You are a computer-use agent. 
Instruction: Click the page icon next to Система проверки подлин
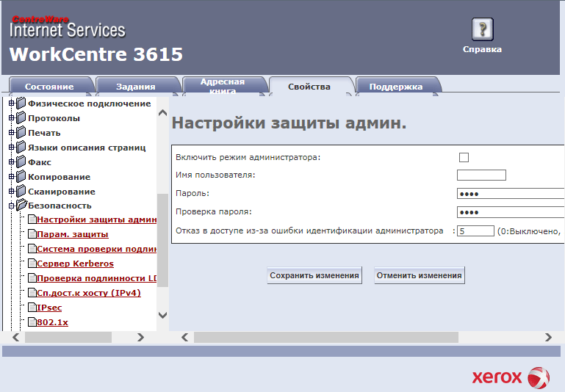click(32, 249)
